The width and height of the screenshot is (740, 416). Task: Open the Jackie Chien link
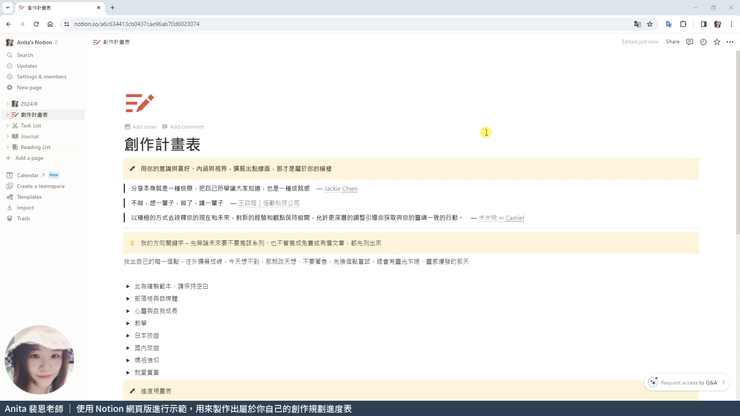tap(341, 189)
